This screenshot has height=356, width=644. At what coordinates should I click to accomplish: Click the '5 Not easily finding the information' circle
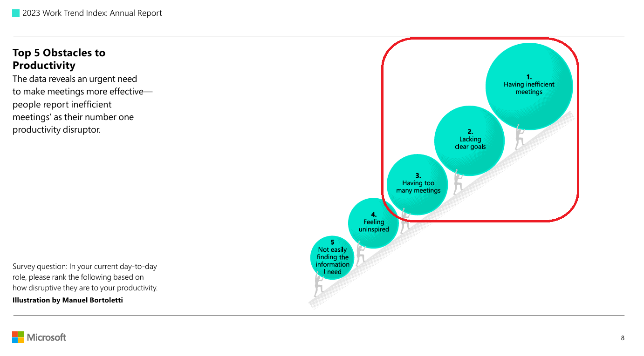pos(332,257)
